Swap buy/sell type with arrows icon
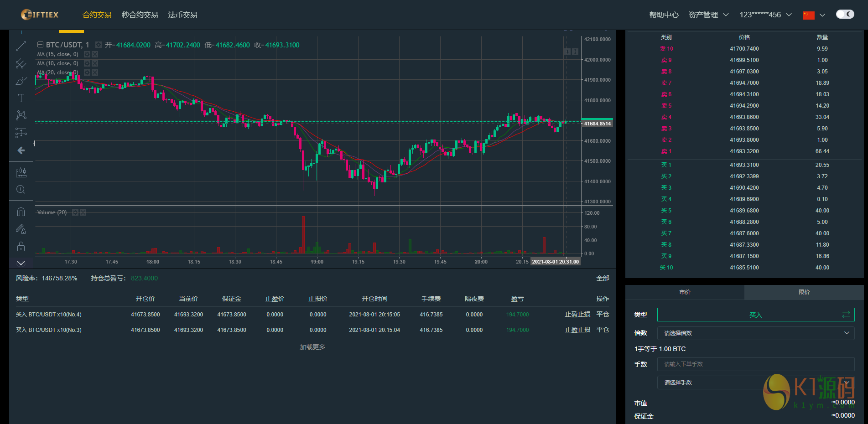Screen dimensions: 868x424 (846, 315)
